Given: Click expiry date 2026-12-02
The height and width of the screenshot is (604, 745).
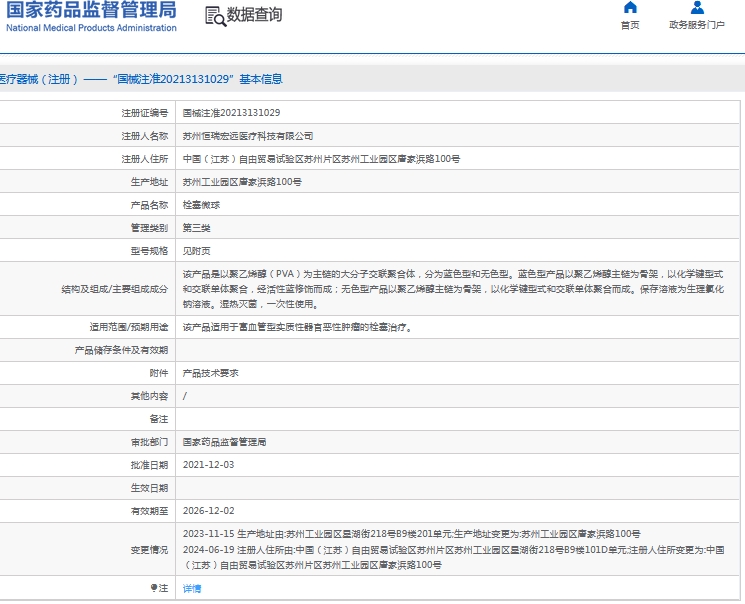Looking at the screenshot, I should coord(209,511).
